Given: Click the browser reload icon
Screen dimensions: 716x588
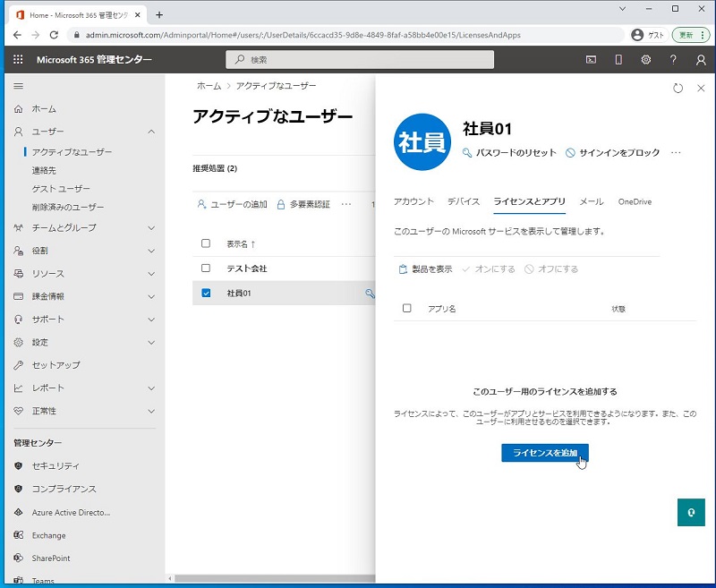Looking at the screenshot, I should coord(54,35).
